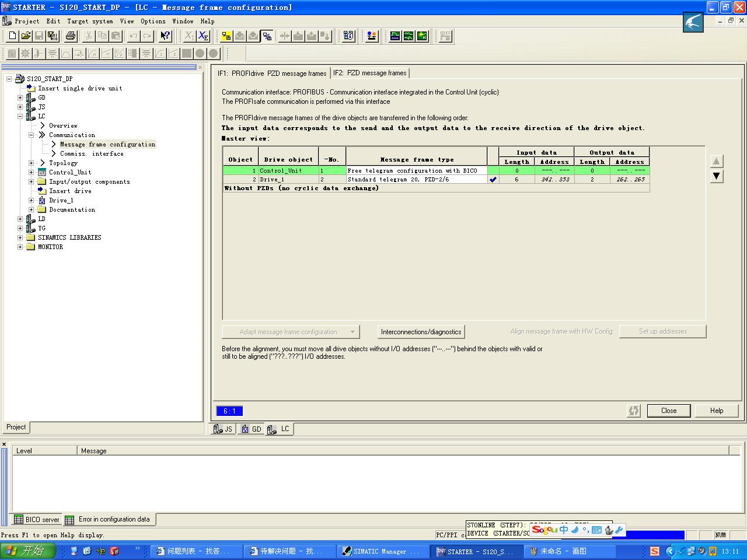Expand the SINAMICS LIBRARIES folder
Image resolution: width=747 pixels, height=560 pixels.
[x=20, y=237]
